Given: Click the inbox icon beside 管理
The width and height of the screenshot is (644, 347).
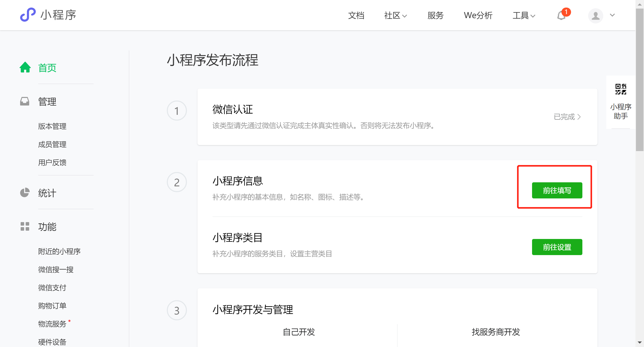Looking at the screenshot, I should pyautogui.click(x=25, y=101).
